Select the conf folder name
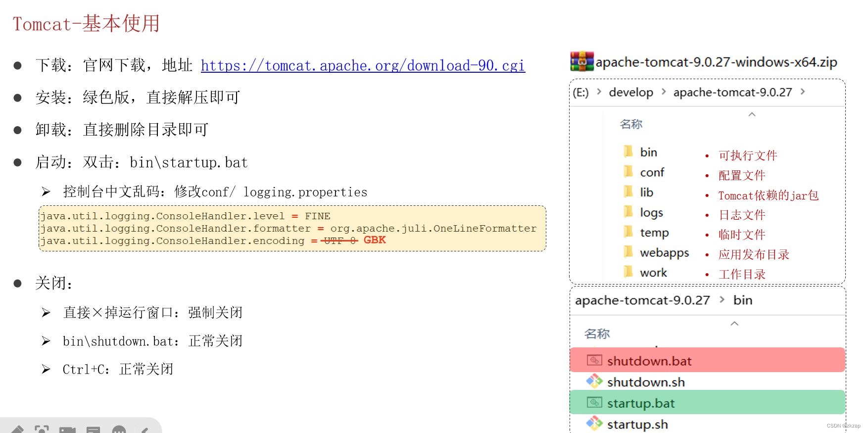The image size is (868, 433). click(652, 173)
